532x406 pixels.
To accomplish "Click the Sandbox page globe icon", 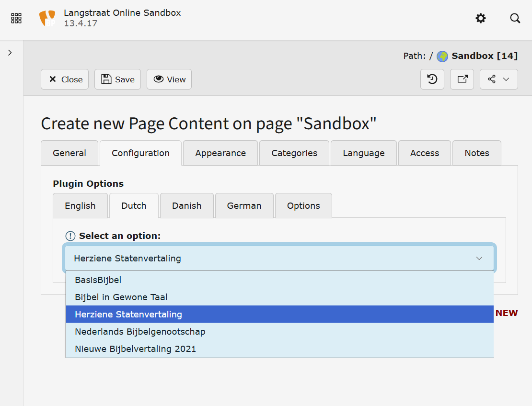I will tap(442, 56).
